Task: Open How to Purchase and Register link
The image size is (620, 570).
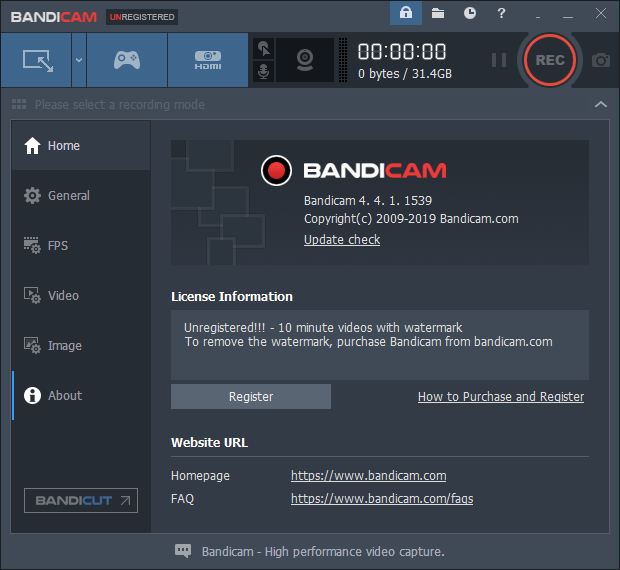Action: coord(501,396)
